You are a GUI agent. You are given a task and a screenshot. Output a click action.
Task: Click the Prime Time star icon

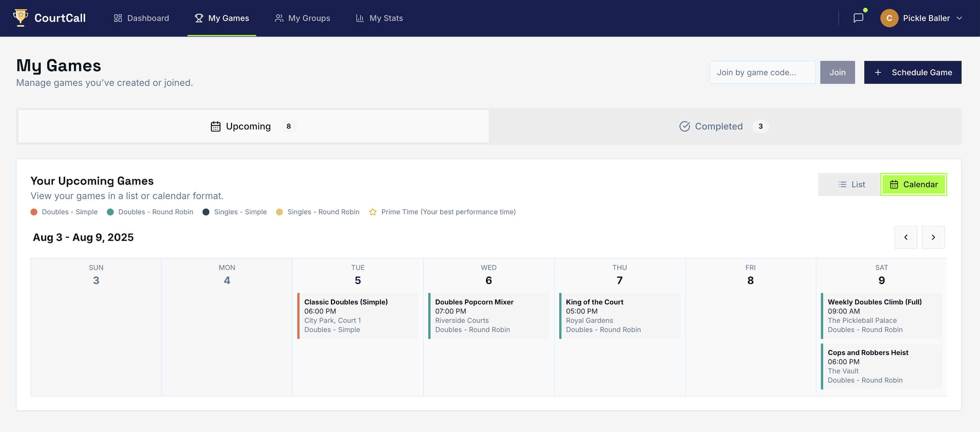(372, 212)
